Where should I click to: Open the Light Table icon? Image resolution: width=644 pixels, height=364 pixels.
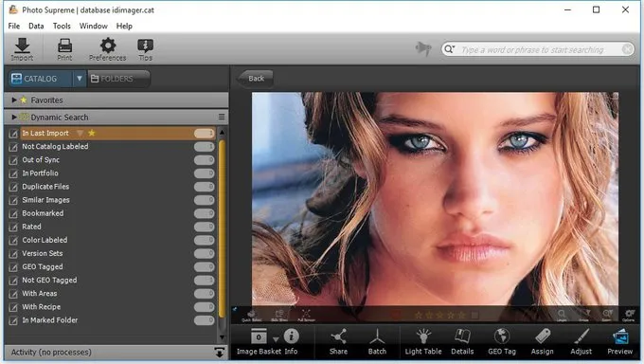point(423,337)
